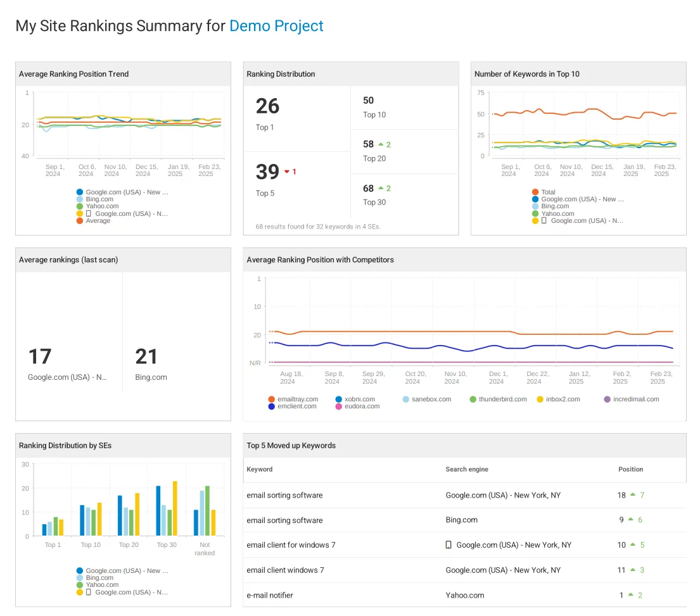Click mobile phone icon in Average Ranking Position Trend legend

pos(89,213)
